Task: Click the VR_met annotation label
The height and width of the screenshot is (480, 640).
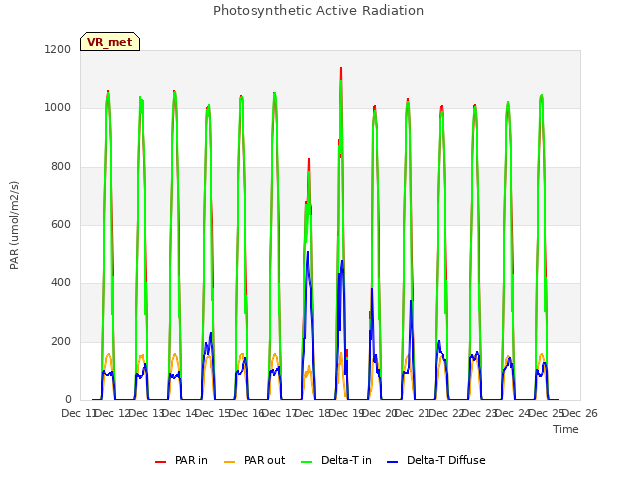Action: (110, 42)
